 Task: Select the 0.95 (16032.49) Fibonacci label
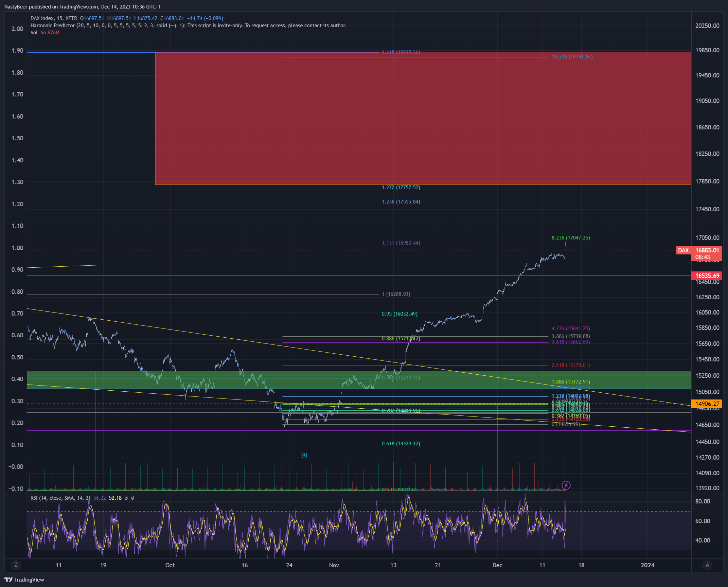coord(399,314)
